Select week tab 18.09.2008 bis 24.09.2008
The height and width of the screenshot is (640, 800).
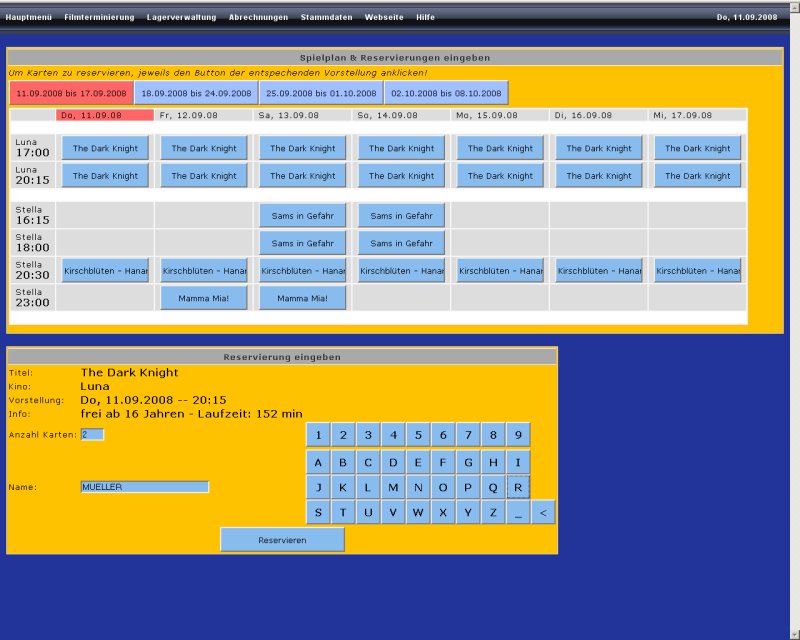[x=196, y=93]
